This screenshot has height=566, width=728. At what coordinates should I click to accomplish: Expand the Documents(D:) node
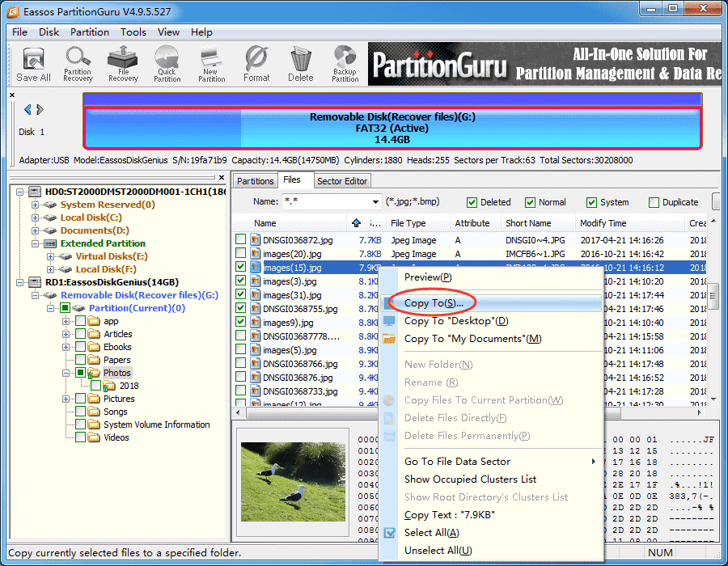click(36, 230)
